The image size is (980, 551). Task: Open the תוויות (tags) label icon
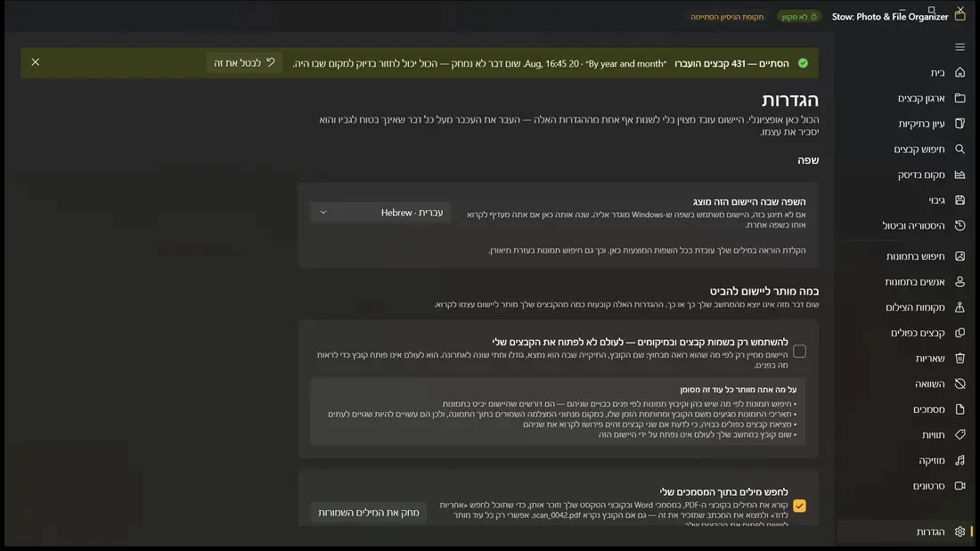tap(960, 434)
